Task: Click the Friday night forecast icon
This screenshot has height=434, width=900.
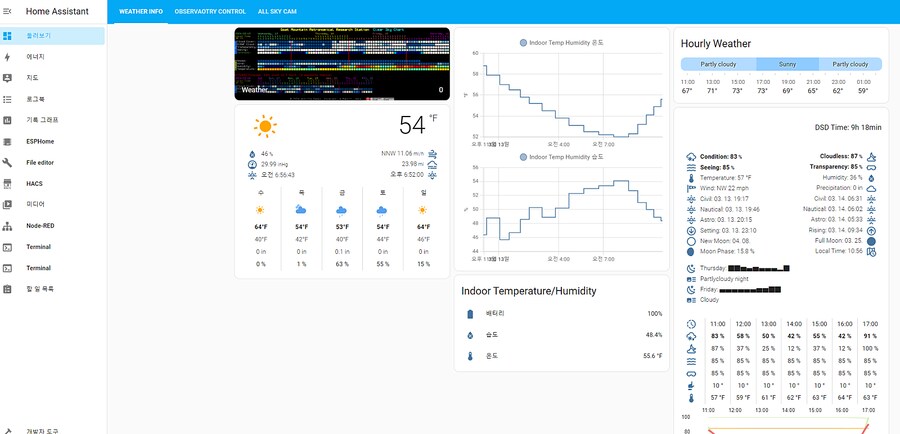Action: coord(691,289)
